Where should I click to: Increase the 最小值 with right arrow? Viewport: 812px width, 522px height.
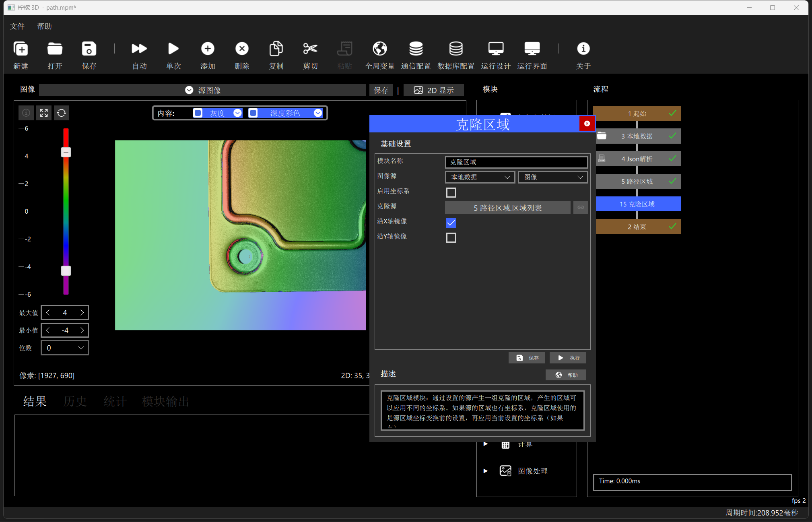pos(82,330)
